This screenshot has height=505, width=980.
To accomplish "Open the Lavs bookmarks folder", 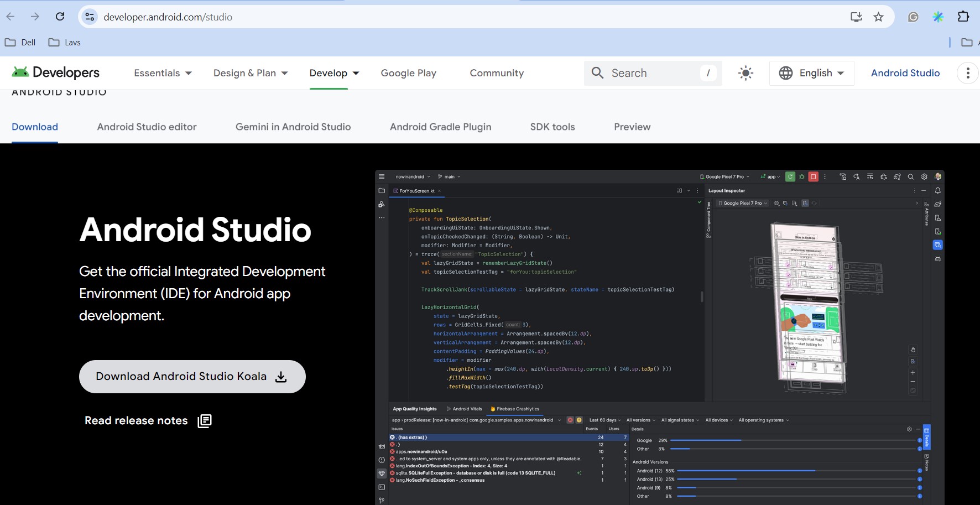I will pos(64,43).
